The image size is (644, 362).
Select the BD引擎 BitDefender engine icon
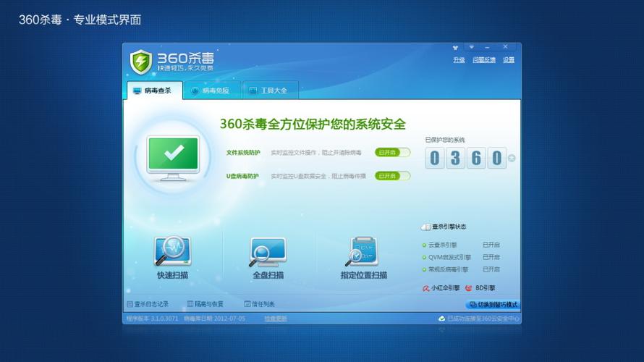pyautogui.click(x=469, y=288)
